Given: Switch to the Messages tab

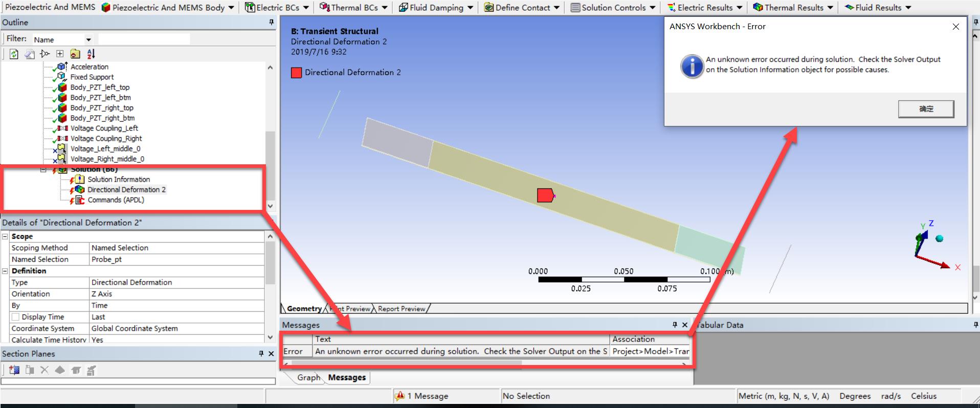Looking at the screenshot, I should (x=347, y=377).
